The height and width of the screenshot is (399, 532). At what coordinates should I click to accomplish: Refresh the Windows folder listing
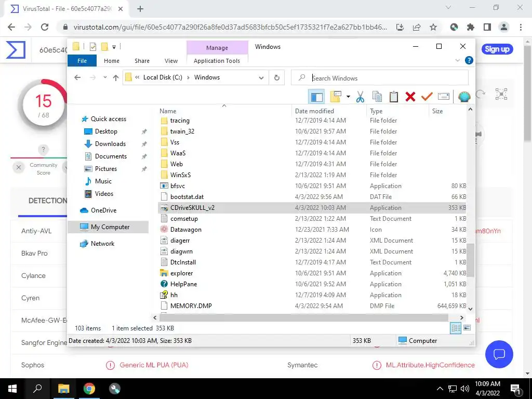coord(277,78)
